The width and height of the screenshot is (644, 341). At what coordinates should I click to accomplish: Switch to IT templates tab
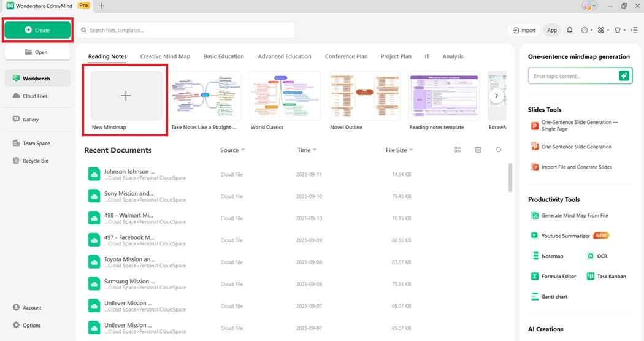(427, 56)
